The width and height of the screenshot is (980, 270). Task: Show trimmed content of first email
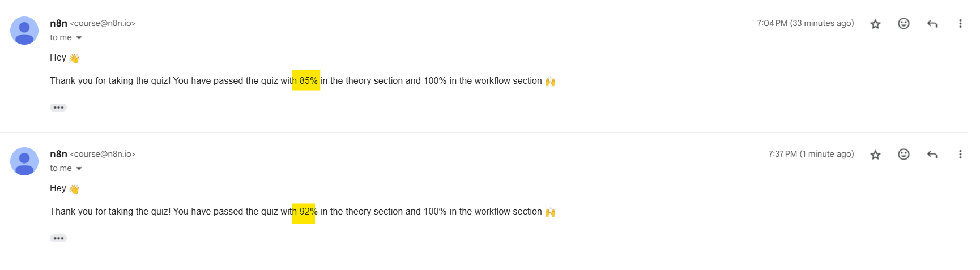click(58, 108)
